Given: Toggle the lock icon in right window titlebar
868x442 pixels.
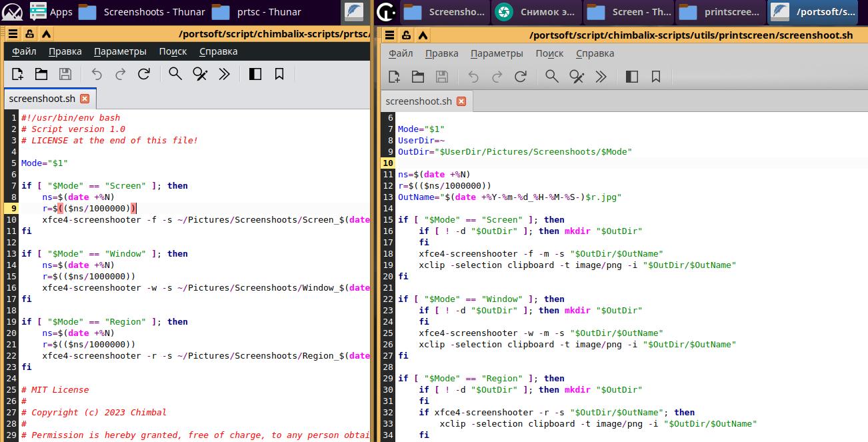Looking at the screenshot, I should coord(407,35).
